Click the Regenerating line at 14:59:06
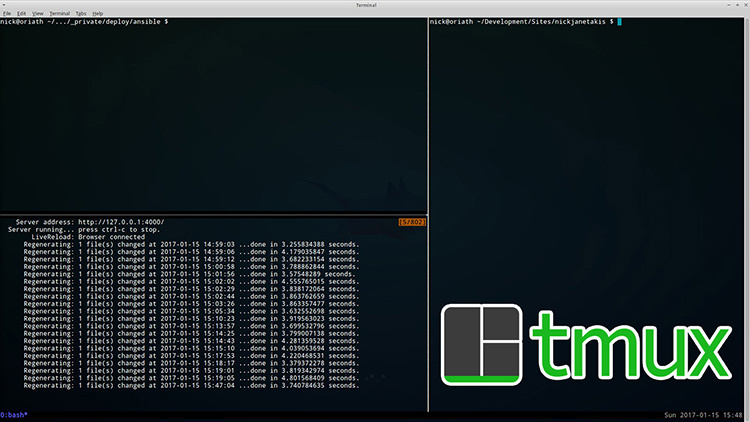750x422 pixels. click(191, 252)
